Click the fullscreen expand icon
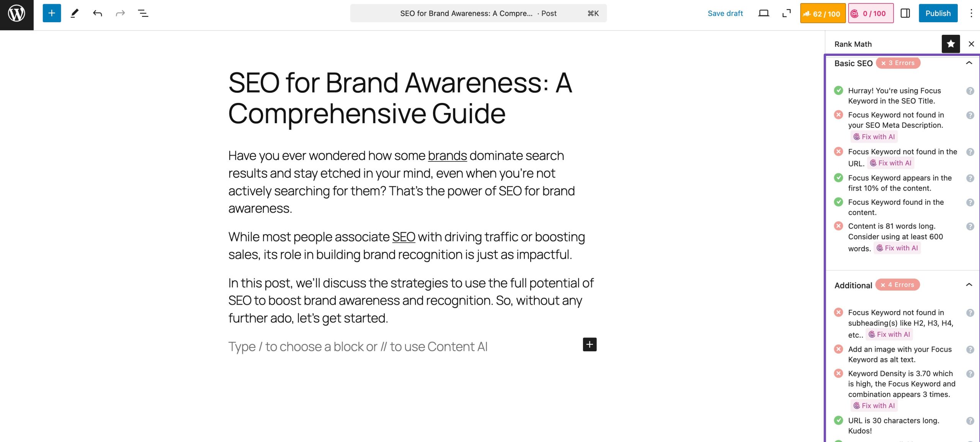The height and width of the screenshot is (442, 980). pos(787,13)
